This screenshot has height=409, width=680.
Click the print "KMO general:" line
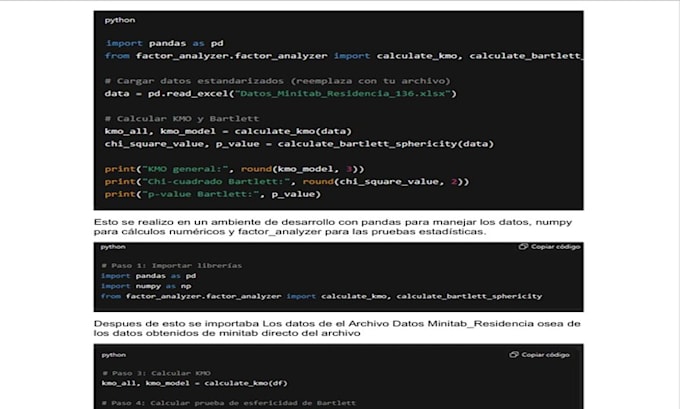(234, 169)
